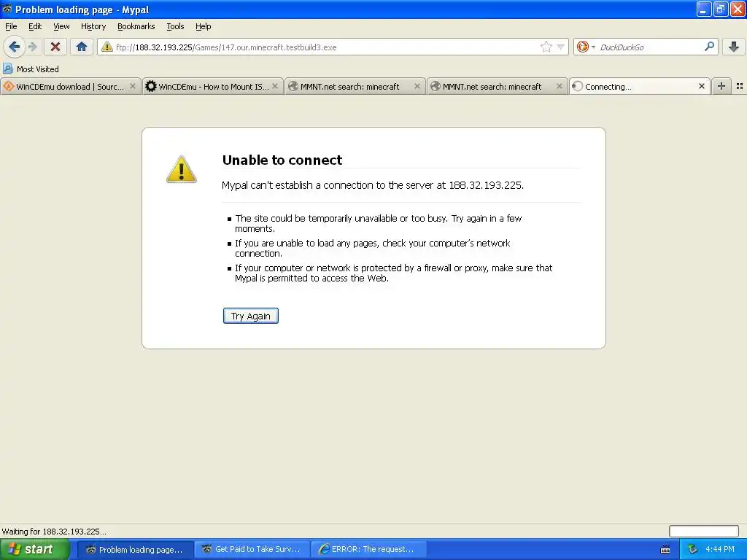Open the Downloads arrow button
The width and height of the screenshot is (747, 560).
tap(733, 47)
